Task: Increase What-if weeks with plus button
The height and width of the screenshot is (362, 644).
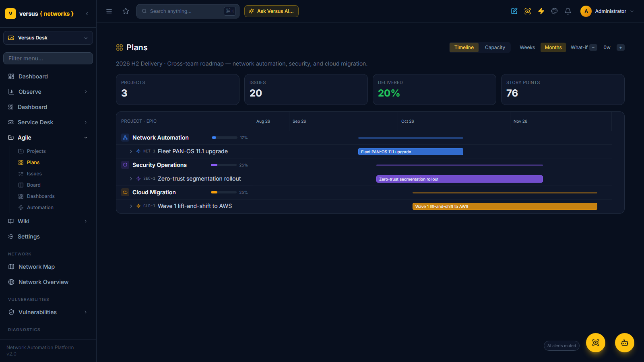Action: click(x=621, y=47)
